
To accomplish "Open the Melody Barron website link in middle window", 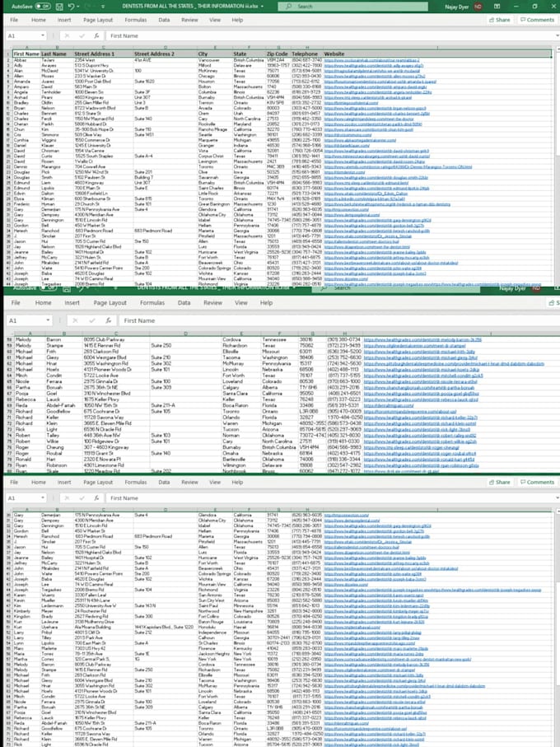I will click(422, 339).
